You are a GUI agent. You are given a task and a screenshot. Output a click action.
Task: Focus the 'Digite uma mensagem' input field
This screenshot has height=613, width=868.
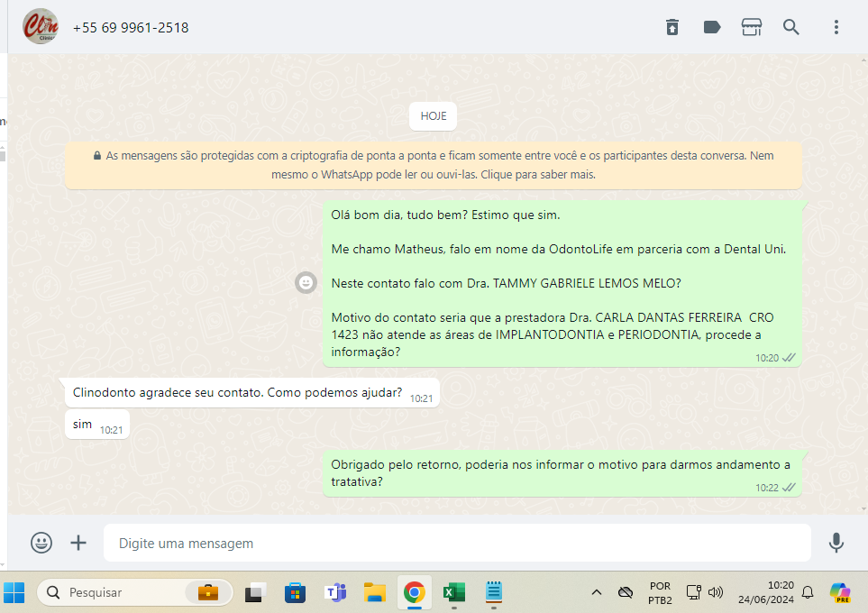(x=457, y=544)
